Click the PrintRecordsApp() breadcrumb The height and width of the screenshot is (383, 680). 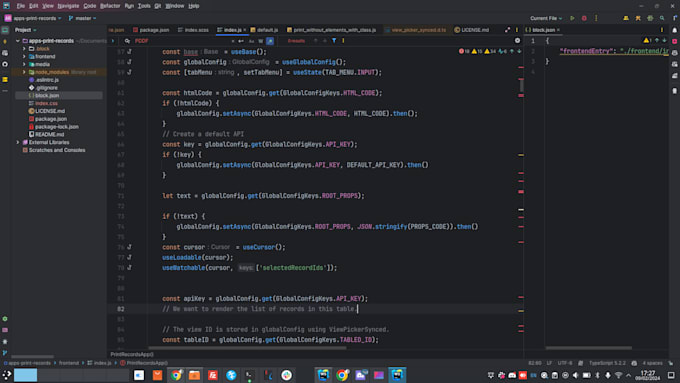pyautogui.click(x=144, y=363)
